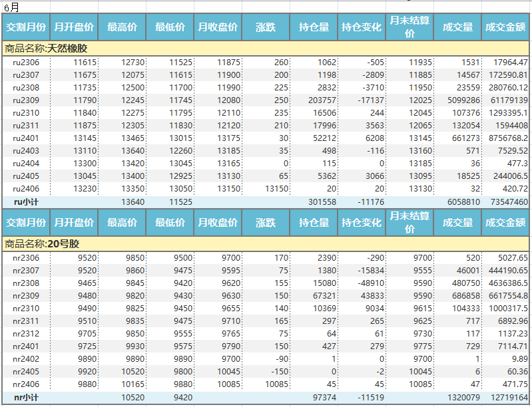Click 月收盘价 header in the 天然橡胶 table
532x407 pixels.
(218, 27)
